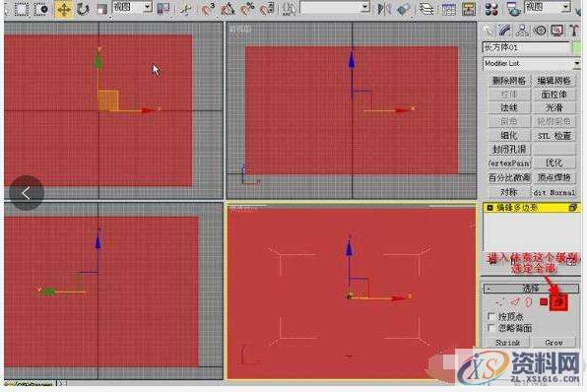Click the green object color swatch
This screenshot has height=392, width=587.
(x=576, y=48)
